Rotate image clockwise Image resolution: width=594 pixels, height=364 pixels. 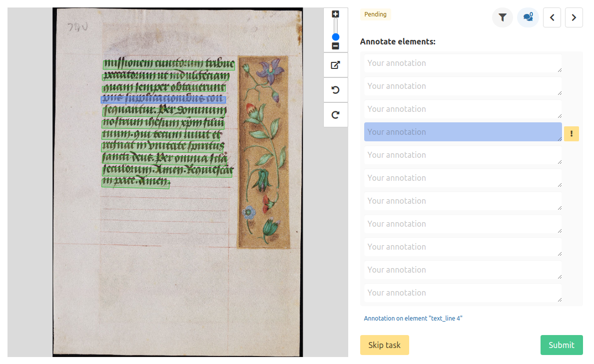[x=336, y=115]
